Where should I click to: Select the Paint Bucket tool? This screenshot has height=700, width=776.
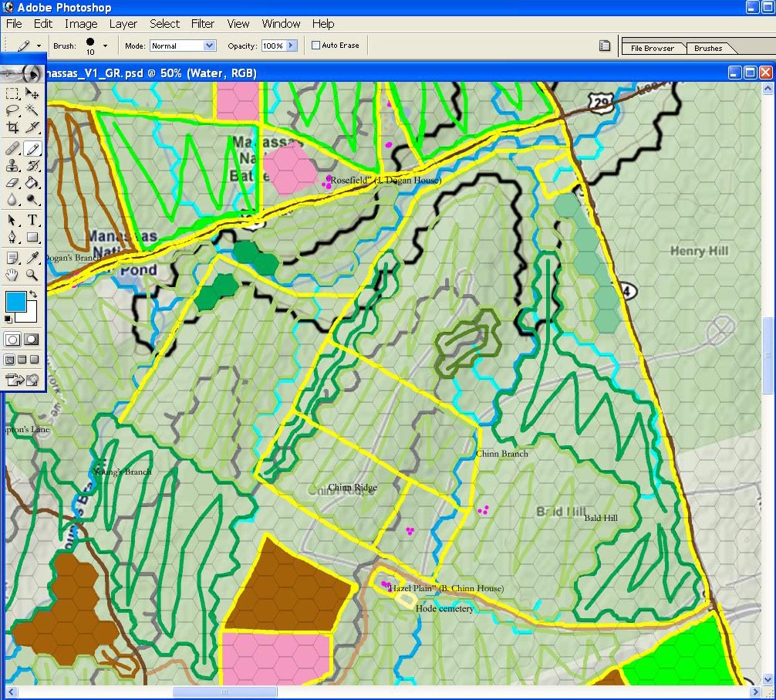click(x=32, y=183)
